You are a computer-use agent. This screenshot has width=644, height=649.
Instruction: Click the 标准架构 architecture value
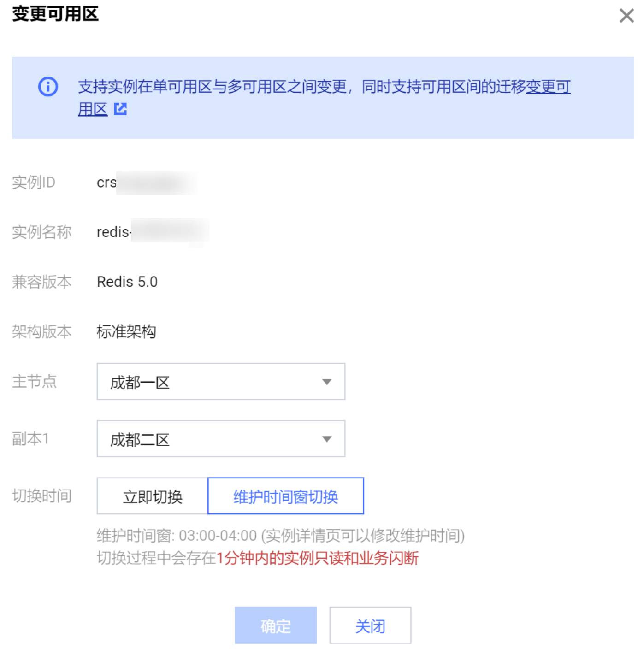[x=126, y=331]
